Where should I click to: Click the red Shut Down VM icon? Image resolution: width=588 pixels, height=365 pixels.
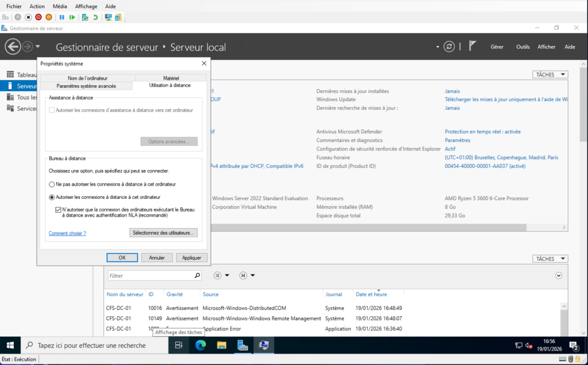tap(38, 17)
